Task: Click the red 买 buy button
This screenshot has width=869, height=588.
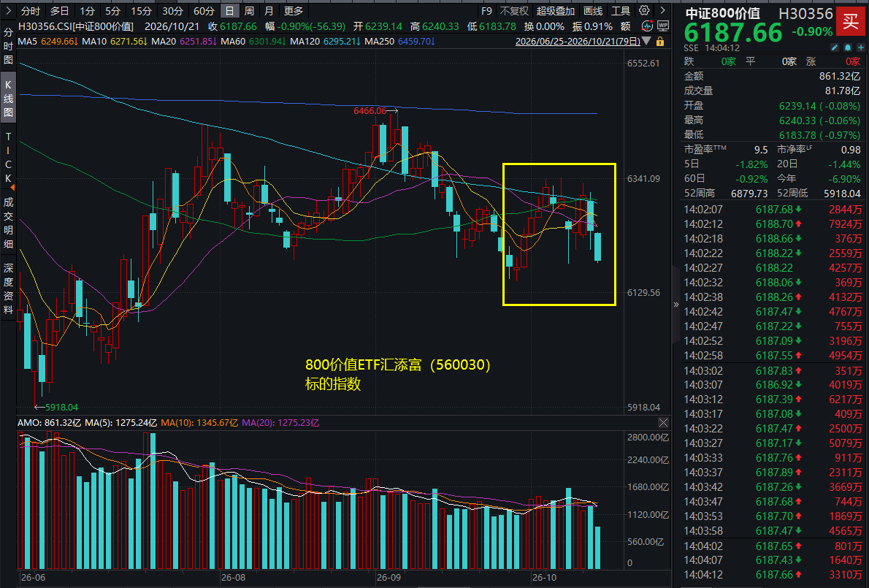Action: coord(850,21)
